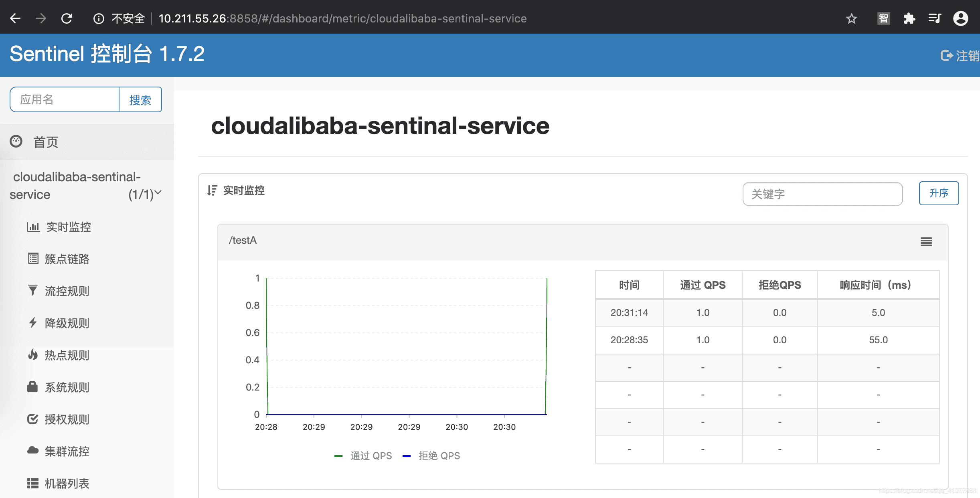Click the list icon beside 簇点链路
Image resolution: width=980 pixels, height=498 pixels.
click(x=33, y=259)
